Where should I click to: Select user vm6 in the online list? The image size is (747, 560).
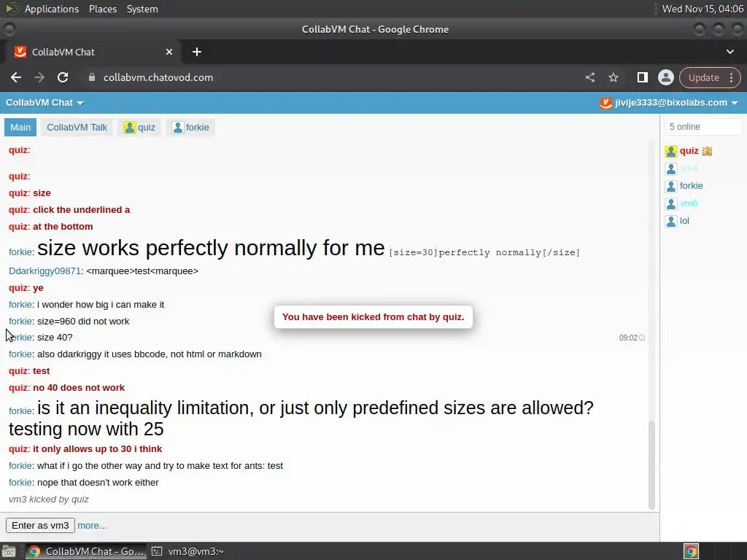[689, 203]
